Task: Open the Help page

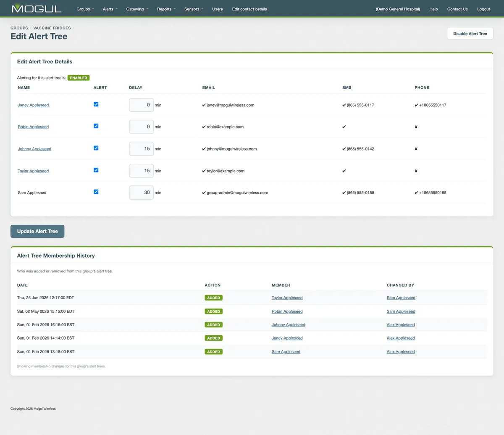Action: click(433, 9)
